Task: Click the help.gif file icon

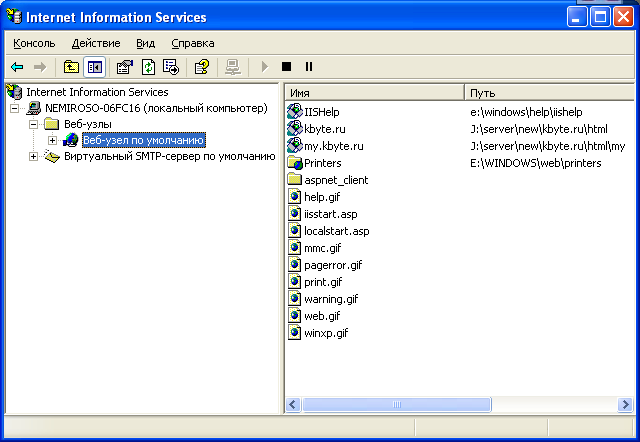Action: pos(294,197)
